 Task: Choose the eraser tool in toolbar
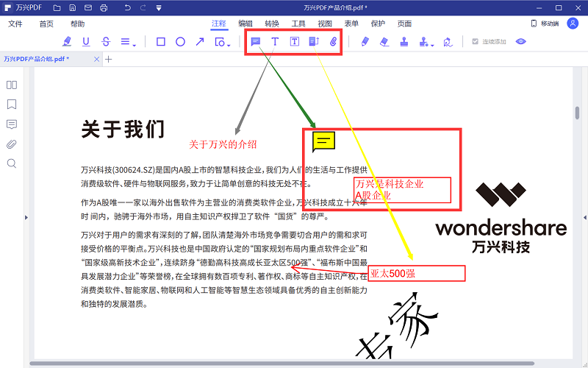pos(384,42)
